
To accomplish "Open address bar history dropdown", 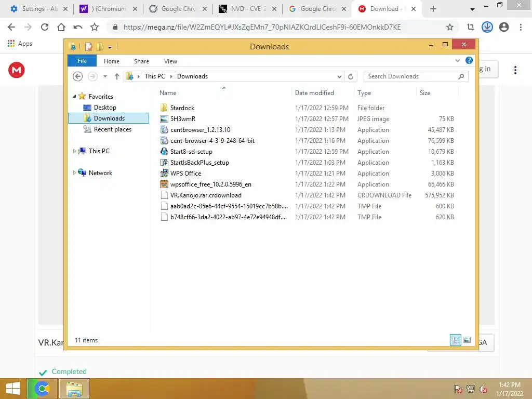I will [x=339, y=77].
